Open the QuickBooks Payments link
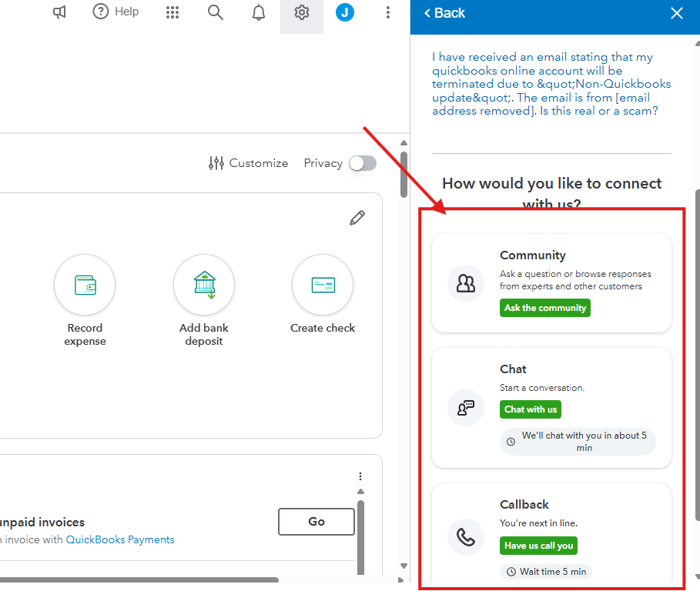 click(120, 539)
